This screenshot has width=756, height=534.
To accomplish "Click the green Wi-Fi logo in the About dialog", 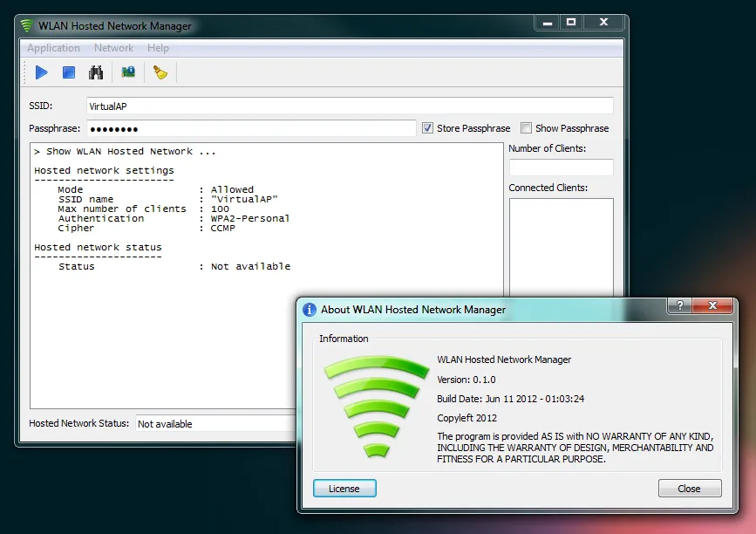I will 375,406.
